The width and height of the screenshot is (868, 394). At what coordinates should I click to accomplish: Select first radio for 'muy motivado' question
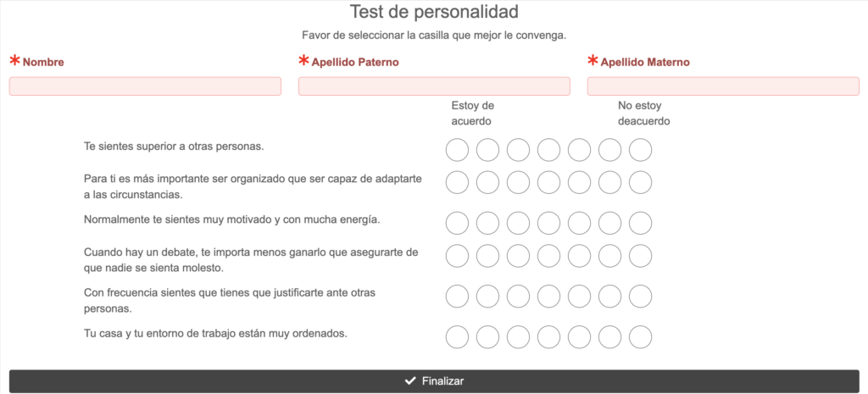coord(457,223)
